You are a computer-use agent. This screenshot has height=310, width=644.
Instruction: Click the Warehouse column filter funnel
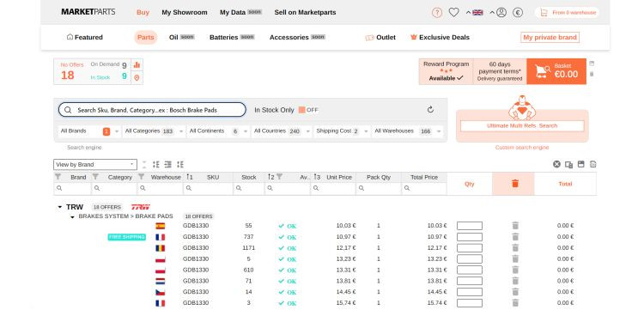tap(142, 177)
